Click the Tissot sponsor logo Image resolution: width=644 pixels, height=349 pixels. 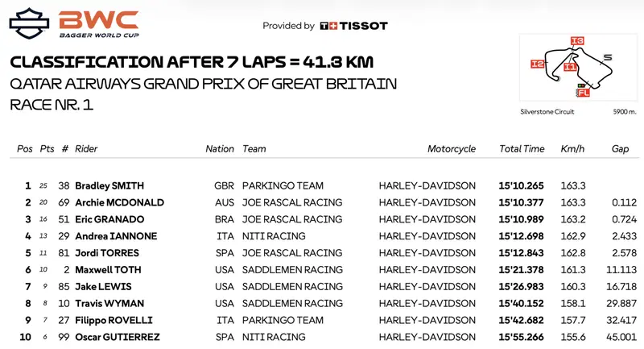pyautogui.click(x=353, y=26)
